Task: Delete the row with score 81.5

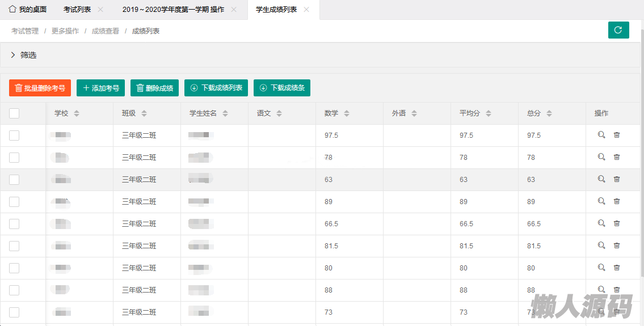Action: 617,245
